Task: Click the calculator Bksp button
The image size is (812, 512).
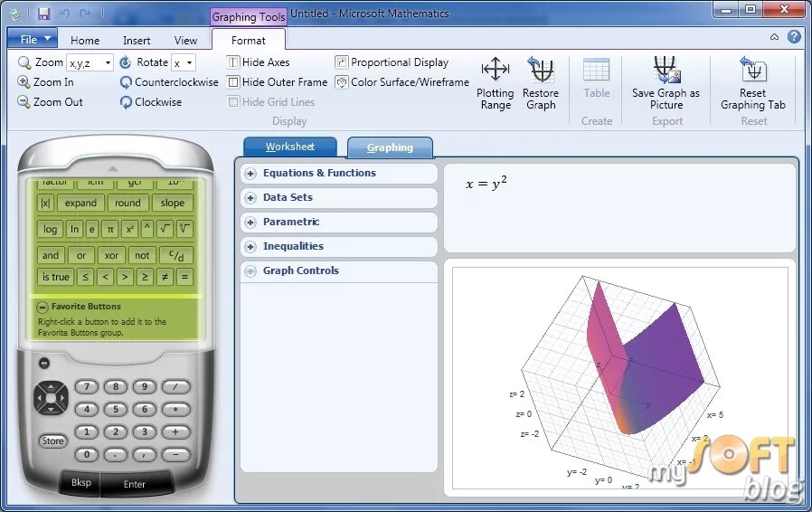Action: pyautogui.click(x=81, y=482)
